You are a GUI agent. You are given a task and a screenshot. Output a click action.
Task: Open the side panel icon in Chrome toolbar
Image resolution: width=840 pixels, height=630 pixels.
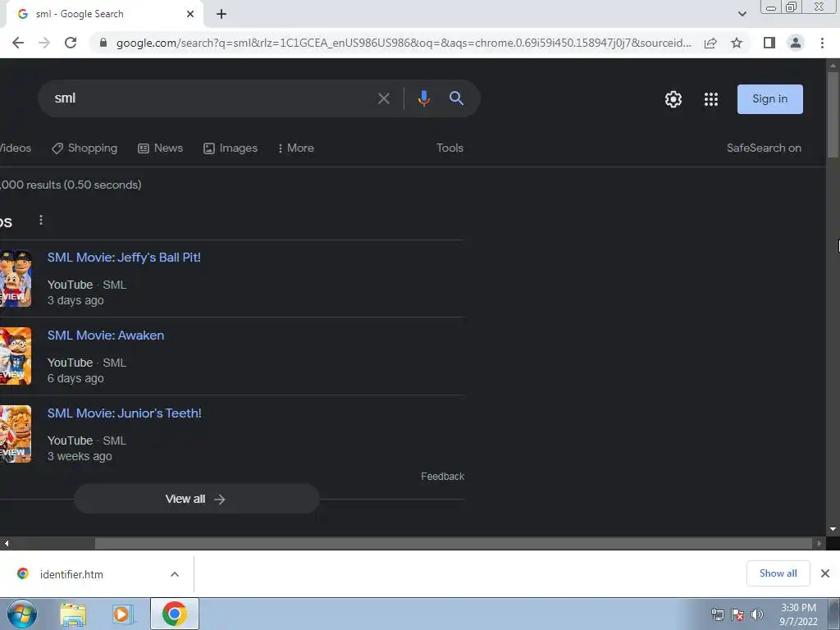769,43
